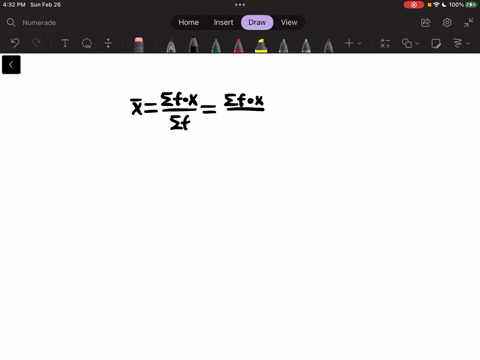Open the ink replay tool

tap(458, 43)
